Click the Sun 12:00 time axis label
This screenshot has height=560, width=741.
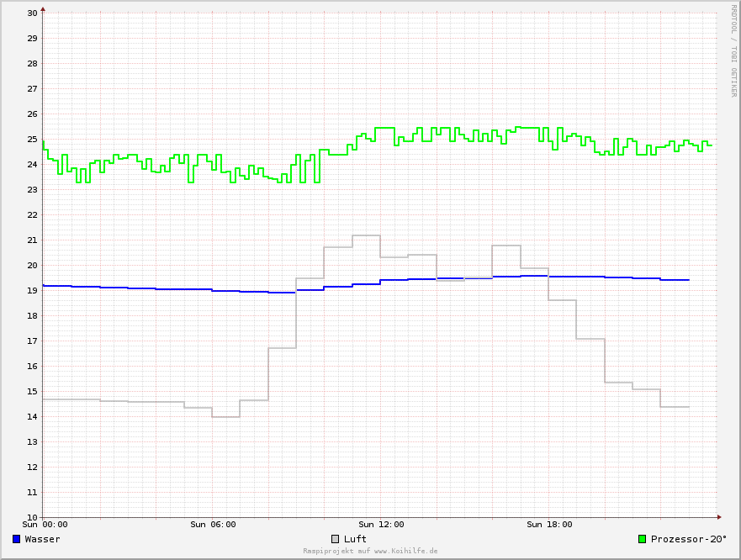(x=381, y=525)
